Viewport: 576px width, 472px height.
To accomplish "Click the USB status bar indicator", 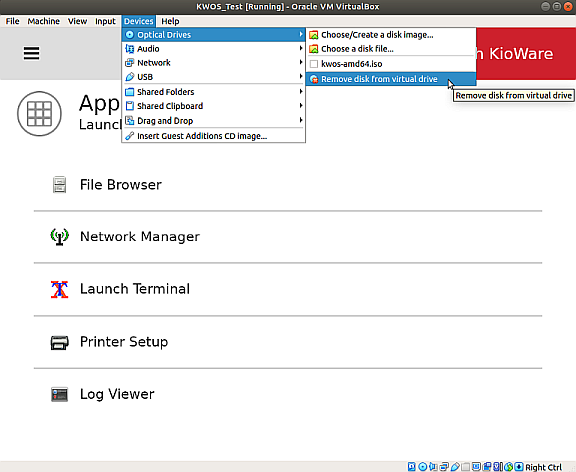I will [x=455, y=466].
